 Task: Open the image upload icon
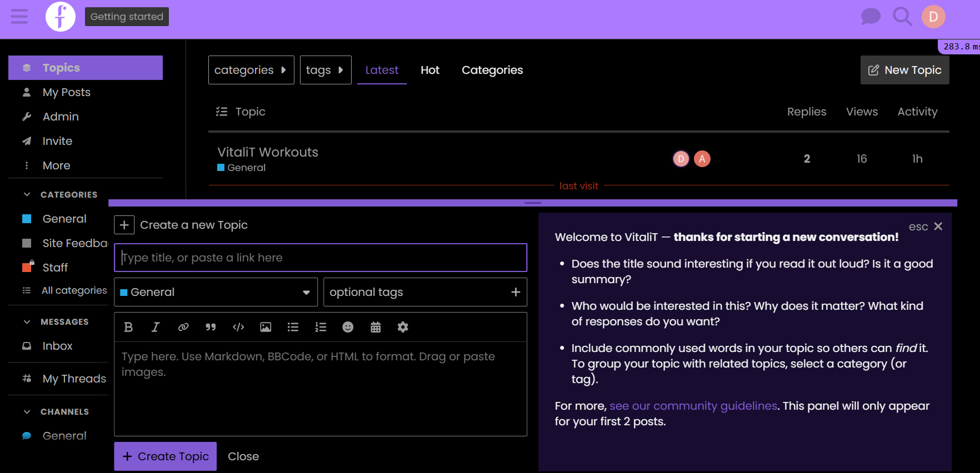pyautogui.click(x=266, y=327)
